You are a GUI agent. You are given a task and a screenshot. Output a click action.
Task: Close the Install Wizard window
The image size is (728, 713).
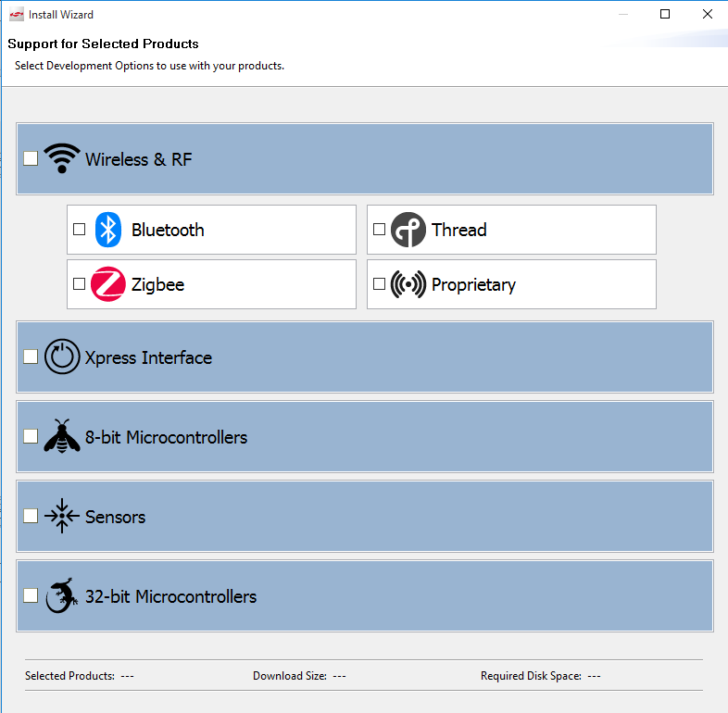click(x=707, y=15)
